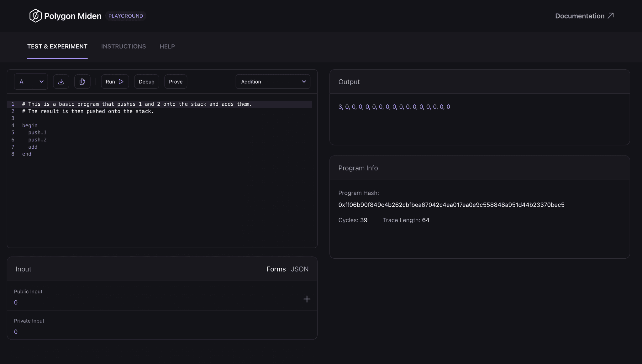This screenshot has width=642, height=364.
Task: Click the 'end' keyword in the editor
Action: (x=27, y=154)
